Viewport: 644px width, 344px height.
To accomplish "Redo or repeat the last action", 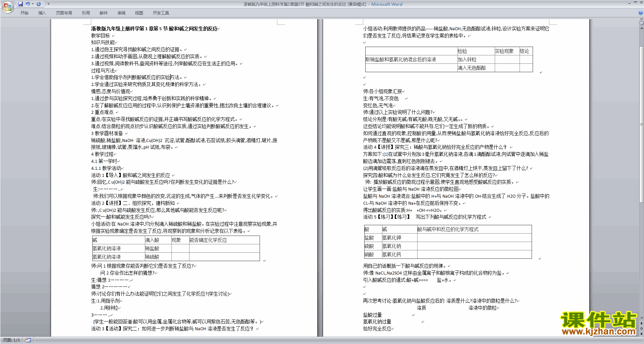I will click(39, 4).
